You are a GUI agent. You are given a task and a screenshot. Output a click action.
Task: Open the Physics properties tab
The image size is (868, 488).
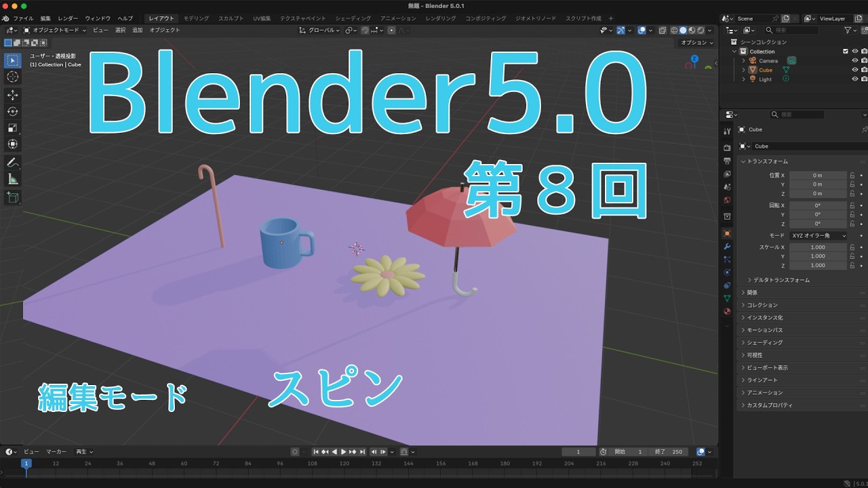point(727,272)
